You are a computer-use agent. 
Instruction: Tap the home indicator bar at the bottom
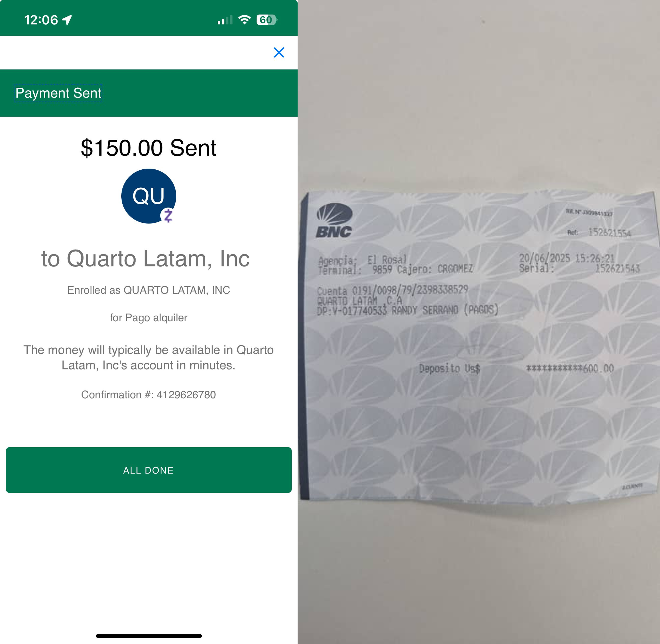point(149,636)
